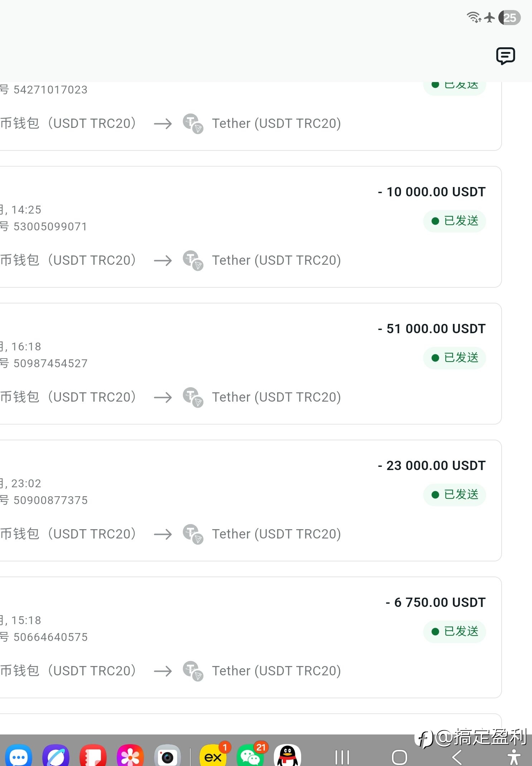Screen dimensions: 532x766
Task: Tap sent status of order 50664640575
Action: (454, 632)
